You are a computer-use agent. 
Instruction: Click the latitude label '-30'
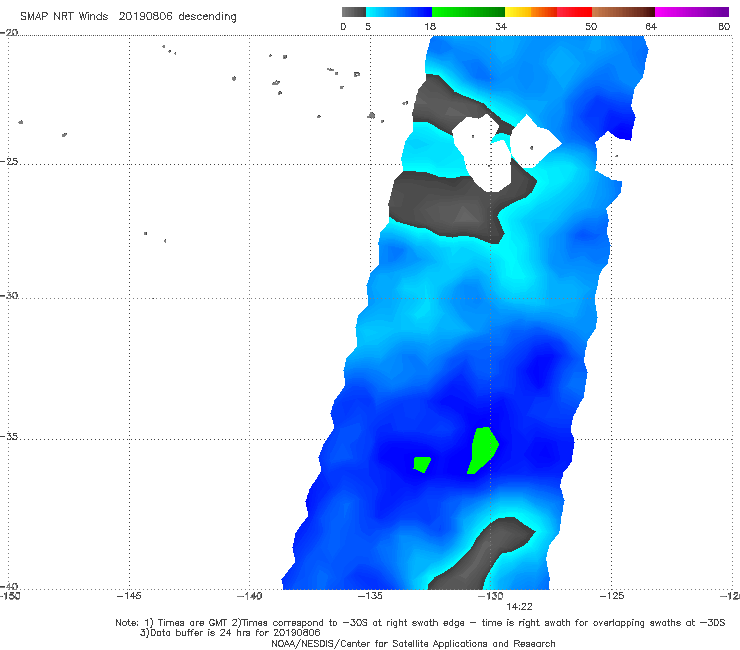(9, 295)
